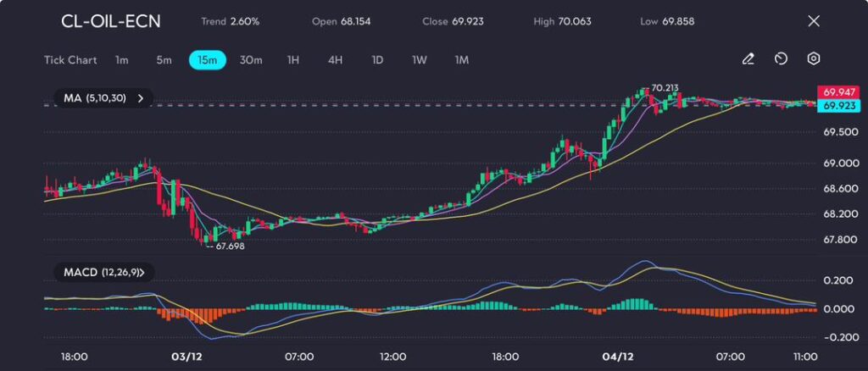
Task: Choose the 1H timeframe
Action: [x=293, y=60]
